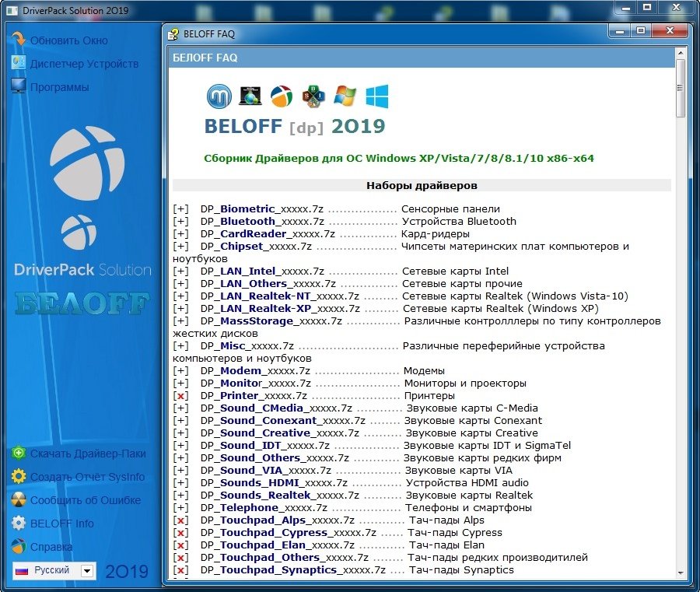Click the FAQ scrollbar down arrow

click(681, 573)
